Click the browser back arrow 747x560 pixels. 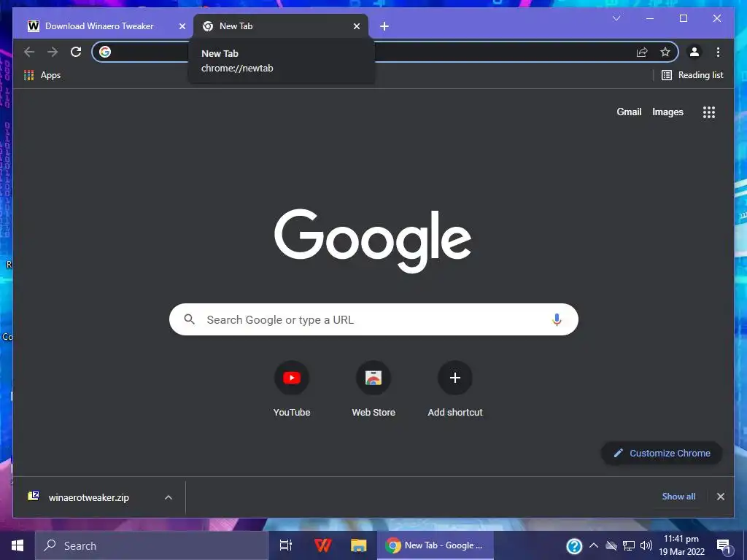29,52
